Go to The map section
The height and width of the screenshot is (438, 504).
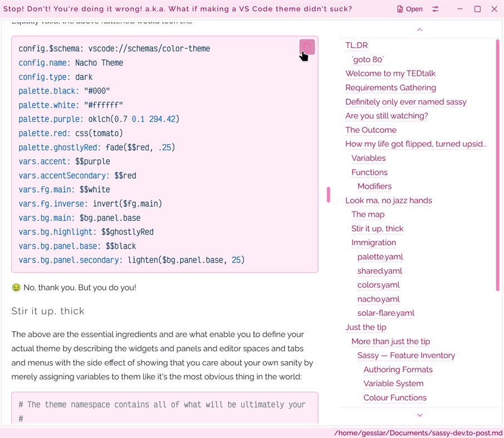(368, 214)
